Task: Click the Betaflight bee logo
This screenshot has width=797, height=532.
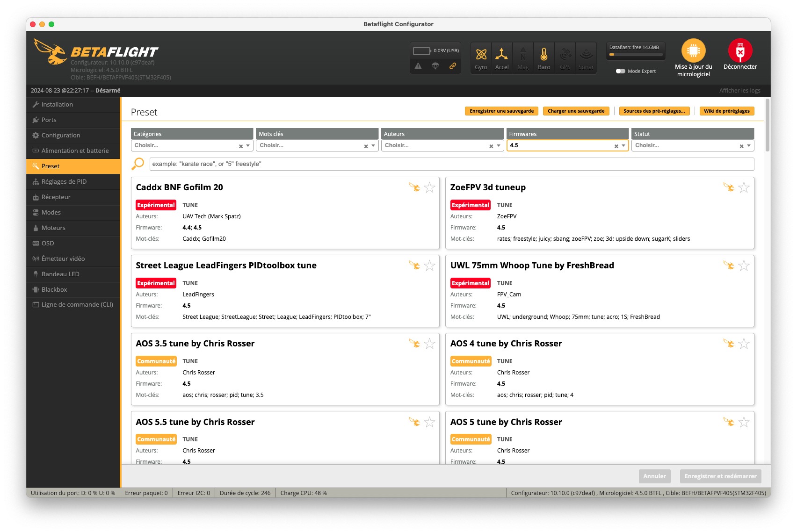Action: [51, 51]
